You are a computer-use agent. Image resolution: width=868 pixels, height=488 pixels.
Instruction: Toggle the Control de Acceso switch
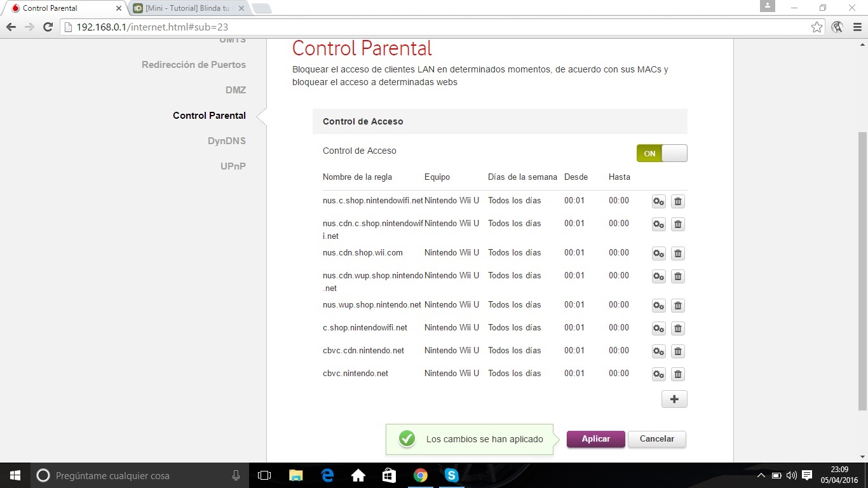pyautogui.click(x=662, y=153)
